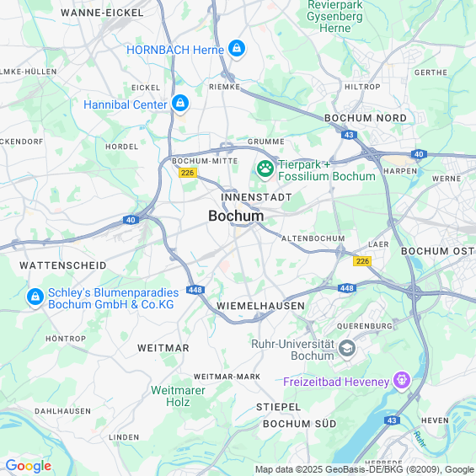Click the HORNBACH Herne shopping pin

(x=237, y=49)
